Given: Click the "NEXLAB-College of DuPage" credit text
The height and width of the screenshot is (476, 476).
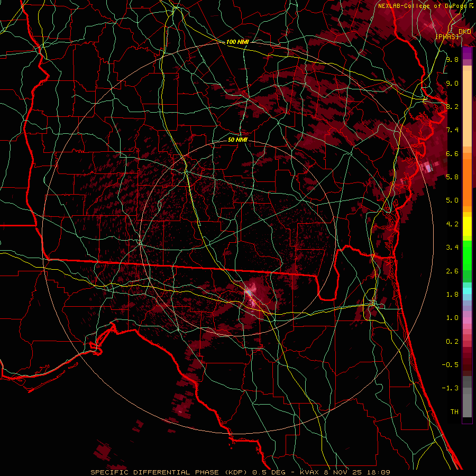Looking at the screenshot, I should (423, 6).
